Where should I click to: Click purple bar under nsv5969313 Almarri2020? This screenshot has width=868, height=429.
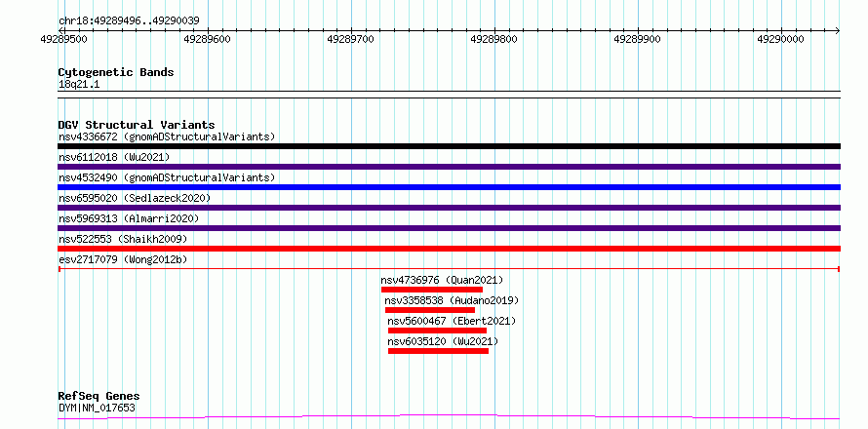click(x=449, y=228)
